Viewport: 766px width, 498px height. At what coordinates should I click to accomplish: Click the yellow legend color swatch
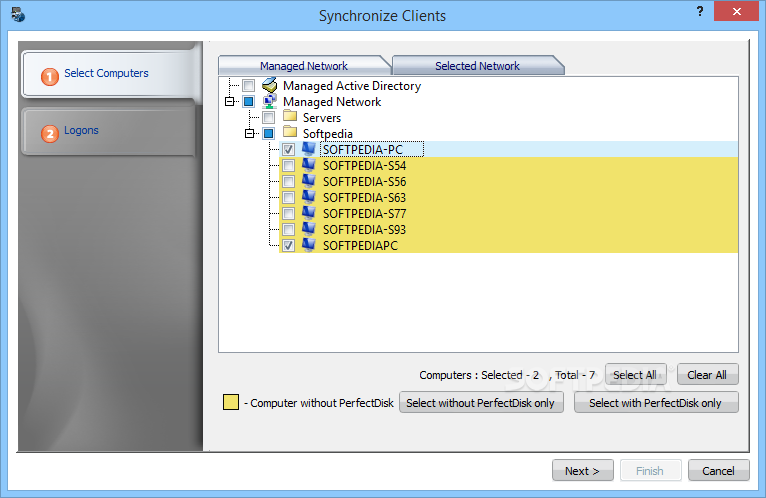(231, 402)
